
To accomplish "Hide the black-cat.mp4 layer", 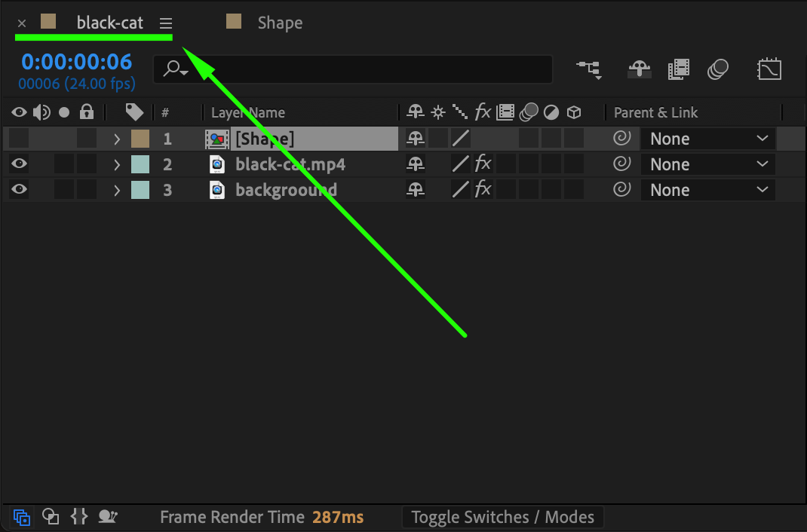I will (x=20, y=164).
